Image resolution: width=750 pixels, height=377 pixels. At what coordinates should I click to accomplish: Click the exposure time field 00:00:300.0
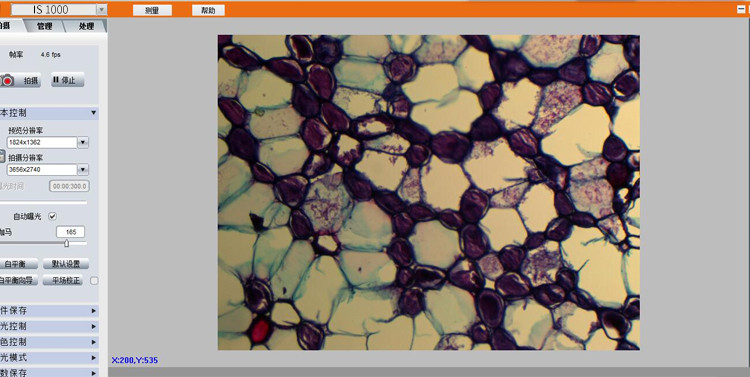tap(69, 186)
